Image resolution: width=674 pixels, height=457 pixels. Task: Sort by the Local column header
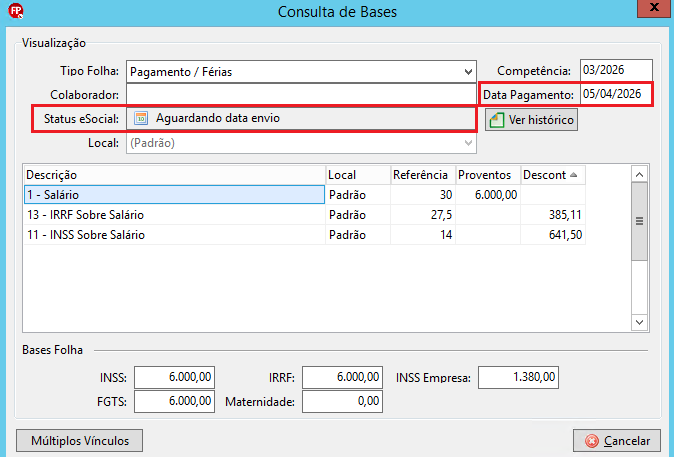[x=358, y=175]
